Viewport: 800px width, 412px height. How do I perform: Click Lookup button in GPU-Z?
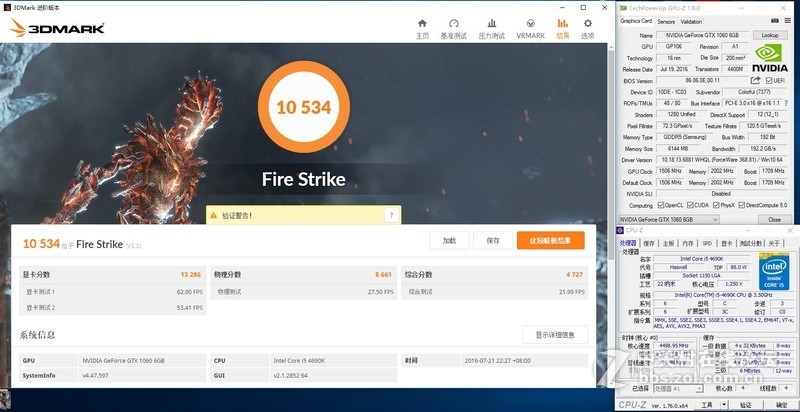769,35
